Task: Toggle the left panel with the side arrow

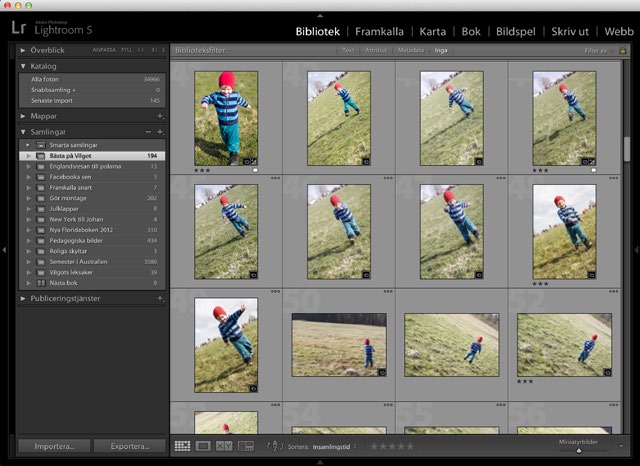Action: [4, 249]
